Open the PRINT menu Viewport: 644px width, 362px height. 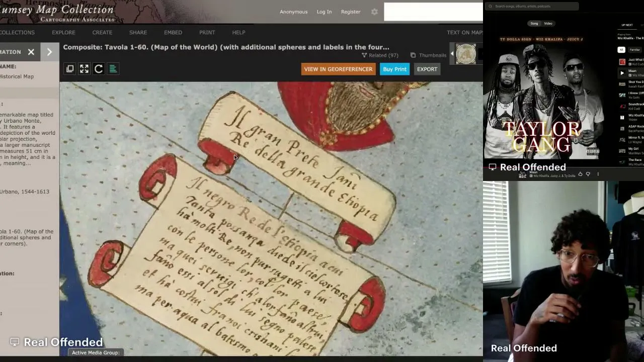point(207,33)
